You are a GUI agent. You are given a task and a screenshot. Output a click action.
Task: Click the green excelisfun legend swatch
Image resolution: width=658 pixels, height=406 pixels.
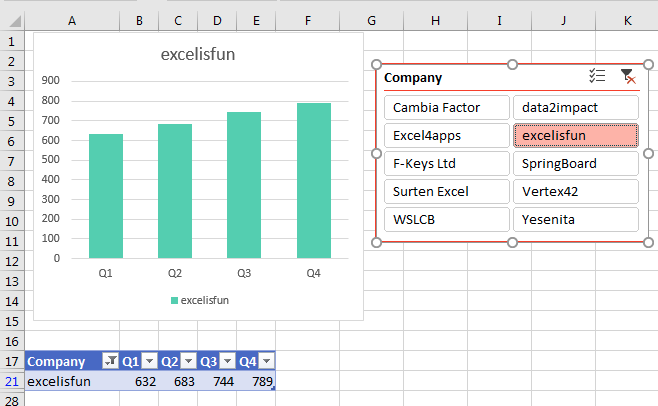[x=175, y=300]
